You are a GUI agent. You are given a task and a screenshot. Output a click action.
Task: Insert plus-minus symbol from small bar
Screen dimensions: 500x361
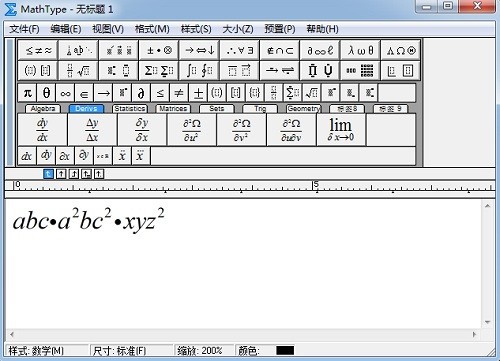tap(198, 93)
